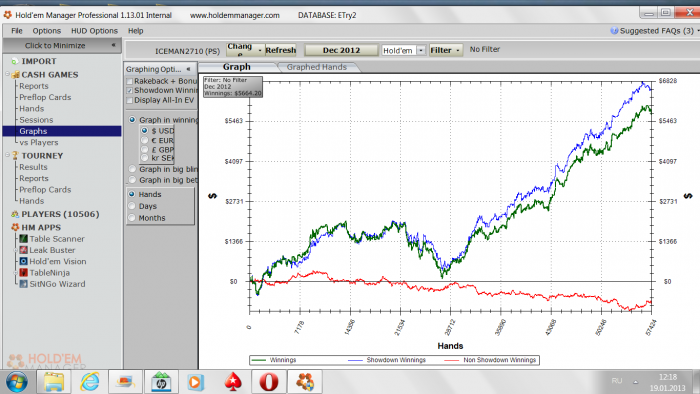Launch Leak Buster from HM Apps
Image resolution: width=700 pixels, height=394 pixels.
(x=24, y=250)
